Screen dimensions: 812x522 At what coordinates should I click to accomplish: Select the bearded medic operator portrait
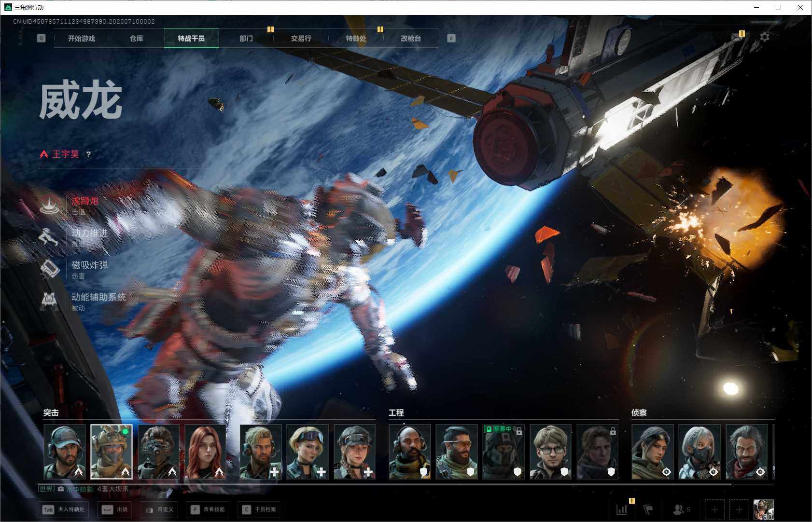coord(261,452)
